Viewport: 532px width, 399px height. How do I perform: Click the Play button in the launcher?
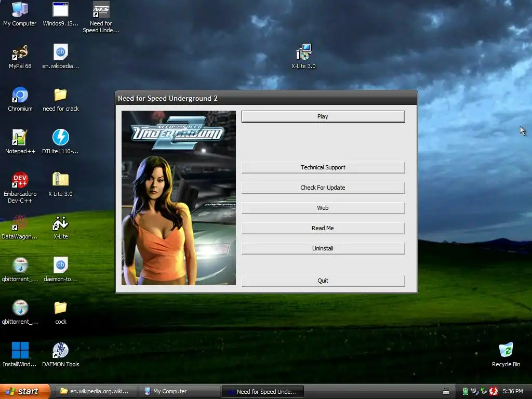coord(323,116)
